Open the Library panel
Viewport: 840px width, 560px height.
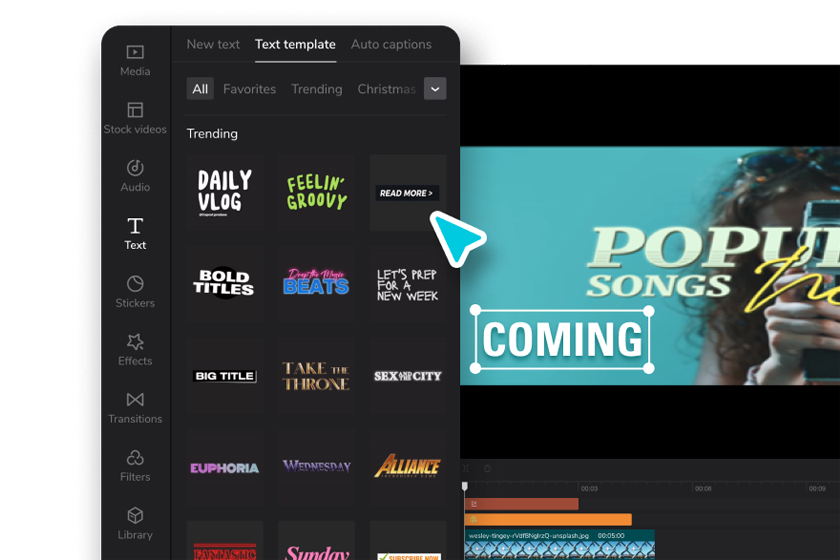pos(135,524)
